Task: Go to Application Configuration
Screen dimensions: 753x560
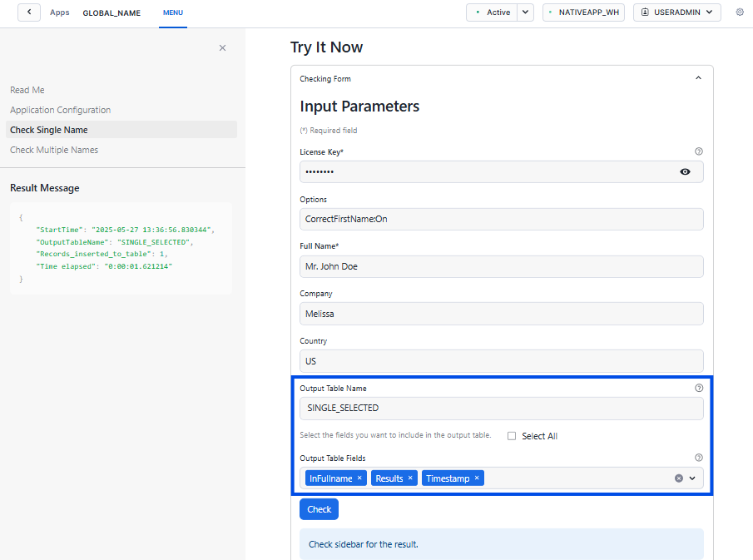Action: point(61,110)
